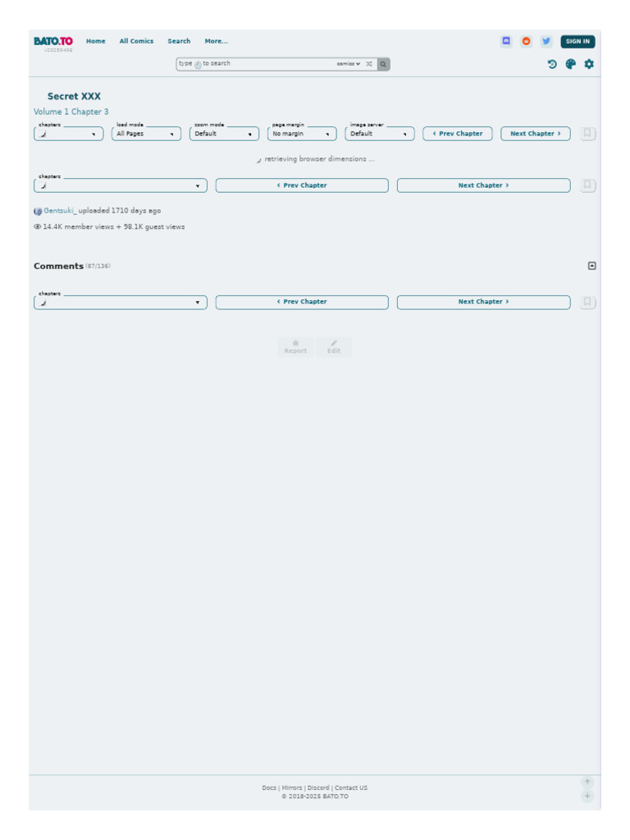
Task: Open the Reddit icon link
Action: [x=526, y=41]
